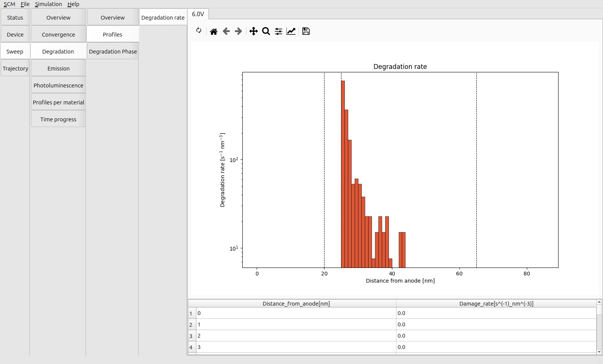This screenshot has width=603, height=364.
Task: Open the Photoluminescence tab
Action: click(58, 85)
